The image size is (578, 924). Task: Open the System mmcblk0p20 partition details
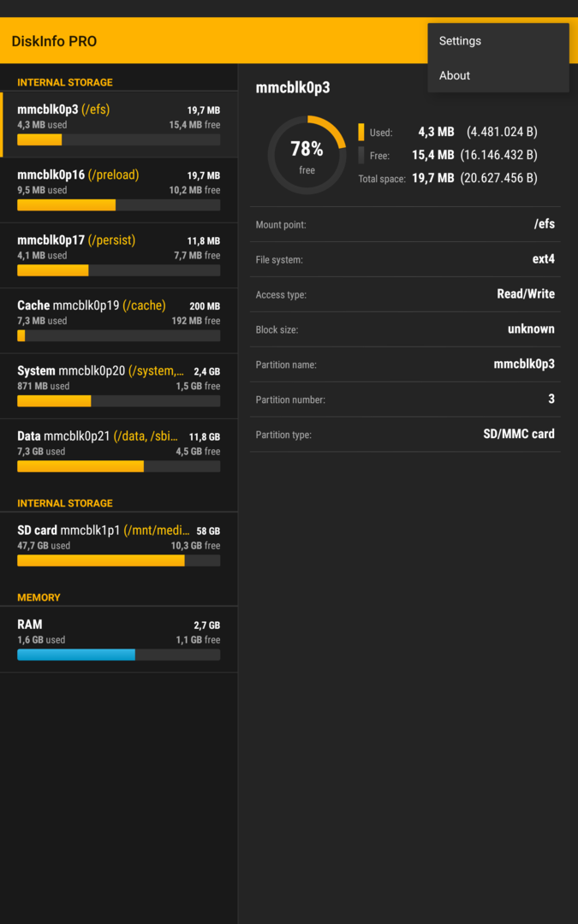(x=118, y=387)
